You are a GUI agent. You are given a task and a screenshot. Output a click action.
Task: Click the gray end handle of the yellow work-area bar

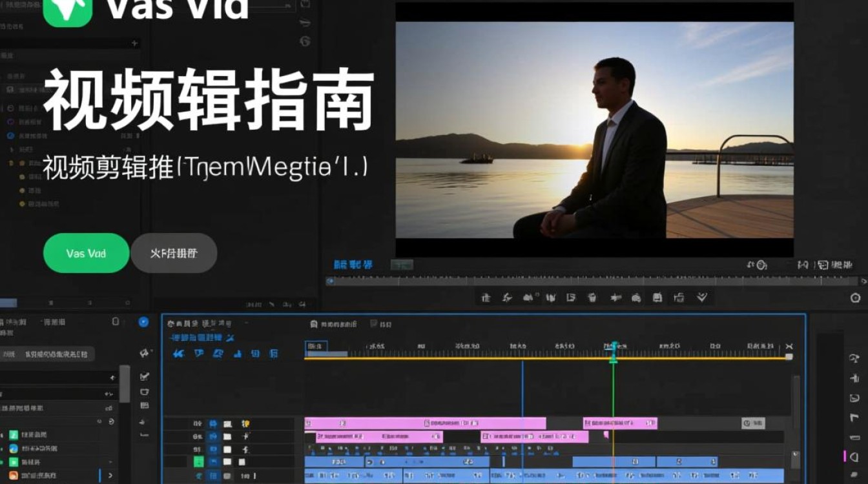point(789,357)
